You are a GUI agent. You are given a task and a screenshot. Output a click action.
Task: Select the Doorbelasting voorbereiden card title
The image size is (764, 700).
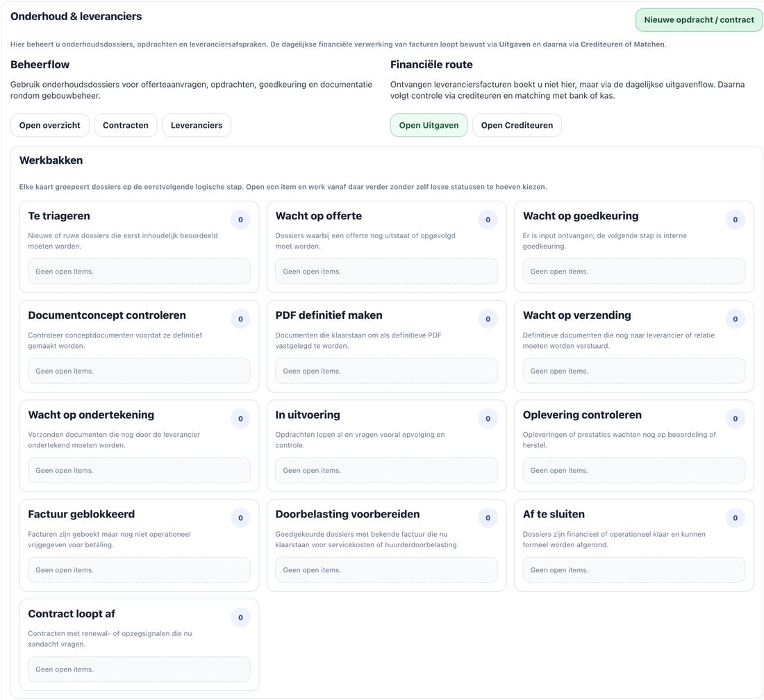(347, 514)
